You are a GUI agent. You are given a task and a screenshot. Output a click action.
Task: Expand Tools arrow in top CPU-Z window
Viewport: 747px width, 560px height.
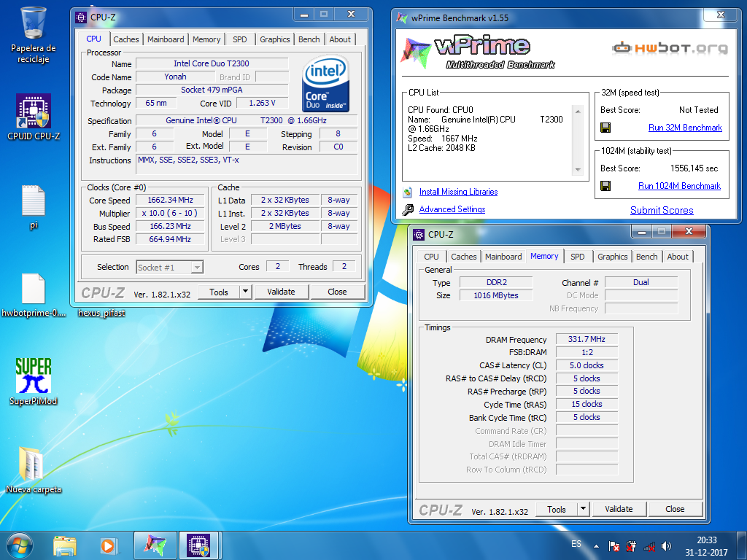[245, 292]
